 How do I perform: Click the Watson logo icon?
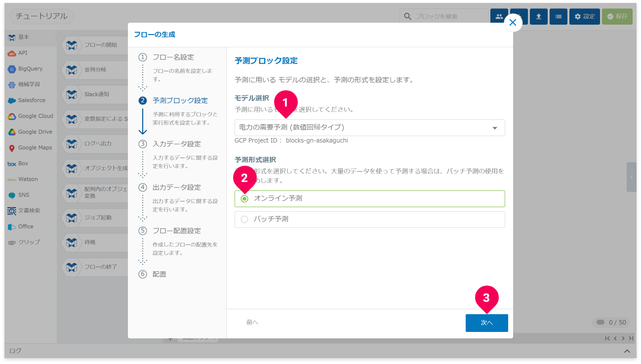(12, 180)
